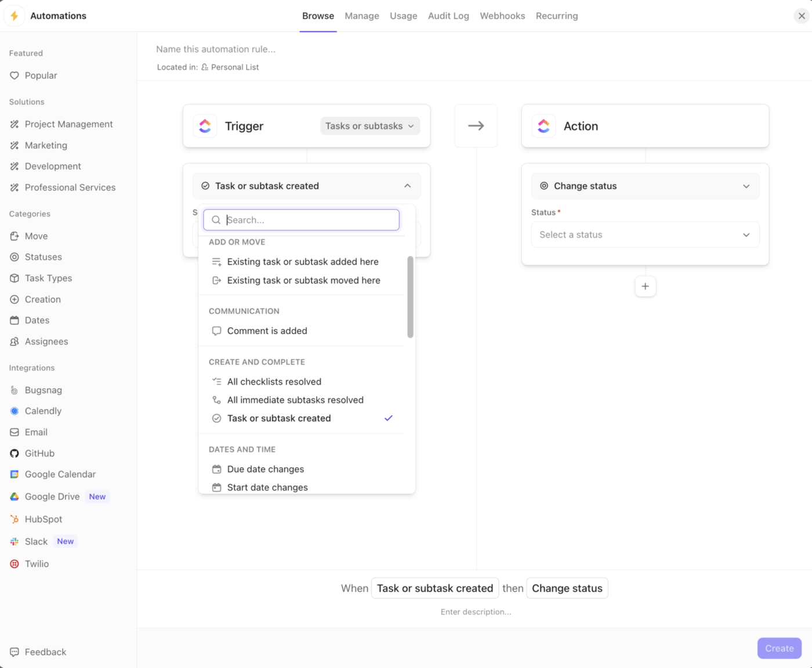Open the Webhooks tab
The image size is (812, 668).
[502, 16]
